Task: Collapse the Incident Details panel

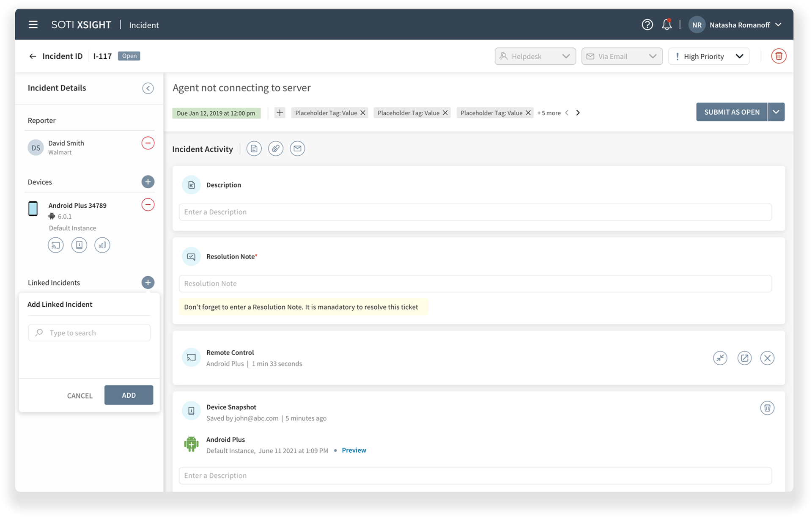Action: click(x=148, y=88)
